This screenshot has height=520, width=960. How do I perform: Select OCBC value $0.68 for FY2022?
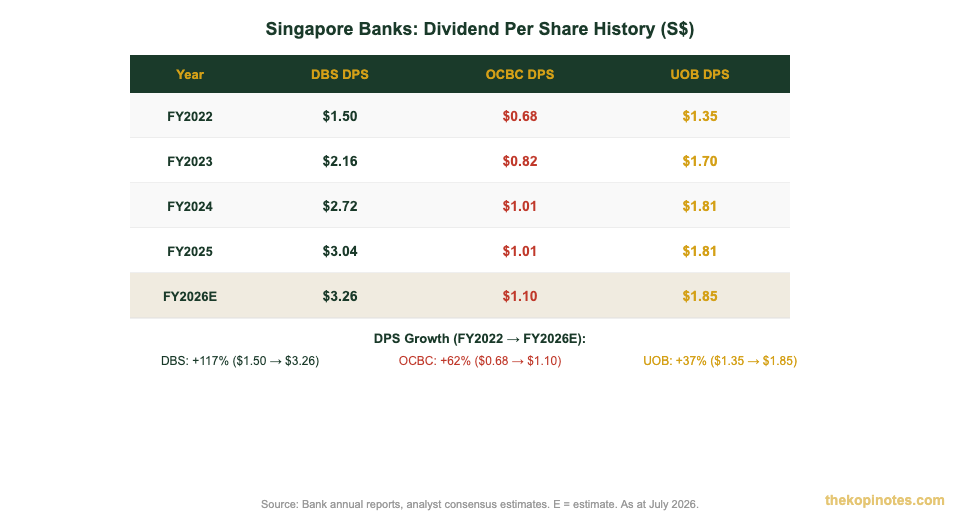(x=520, y=116)
